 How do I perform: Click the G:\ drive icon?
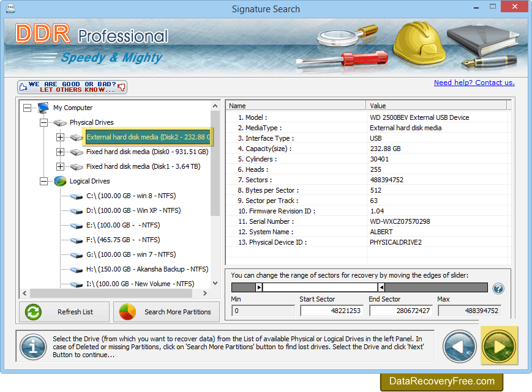[77, 255]
